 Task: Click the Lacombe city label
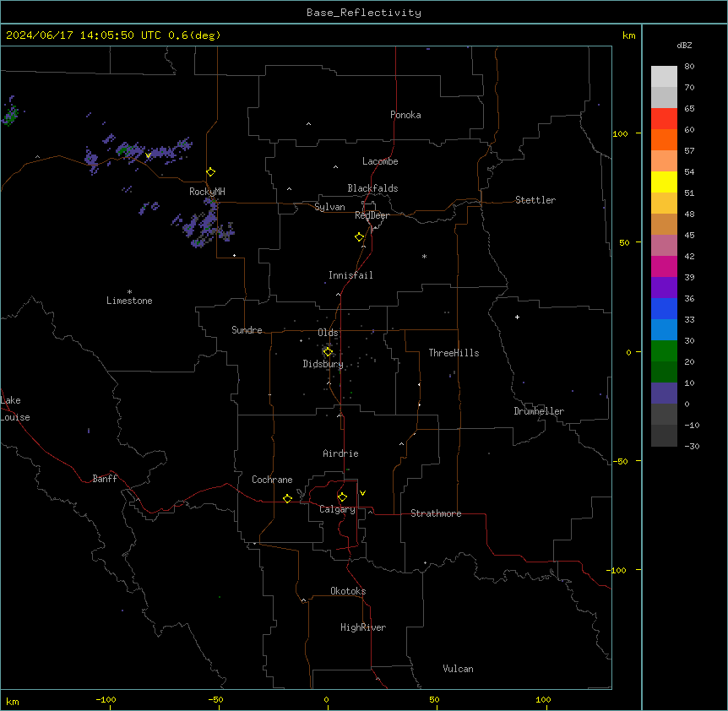[x=380, y=161]
